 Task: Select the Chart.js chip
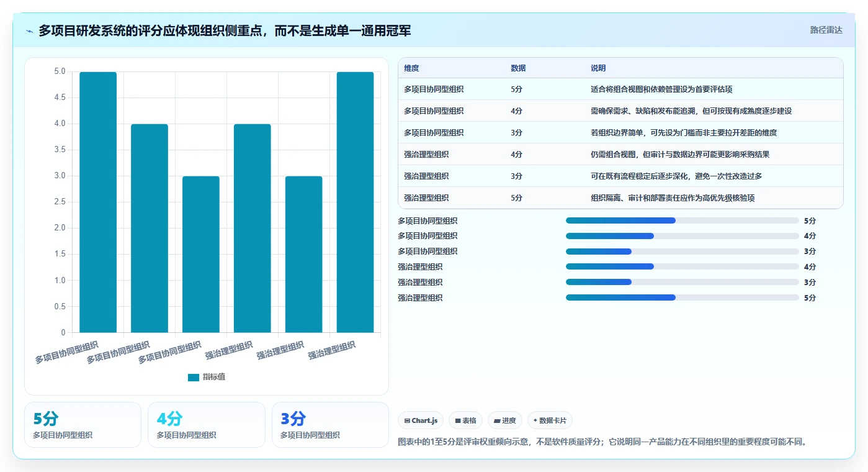(x=421, y=420)
